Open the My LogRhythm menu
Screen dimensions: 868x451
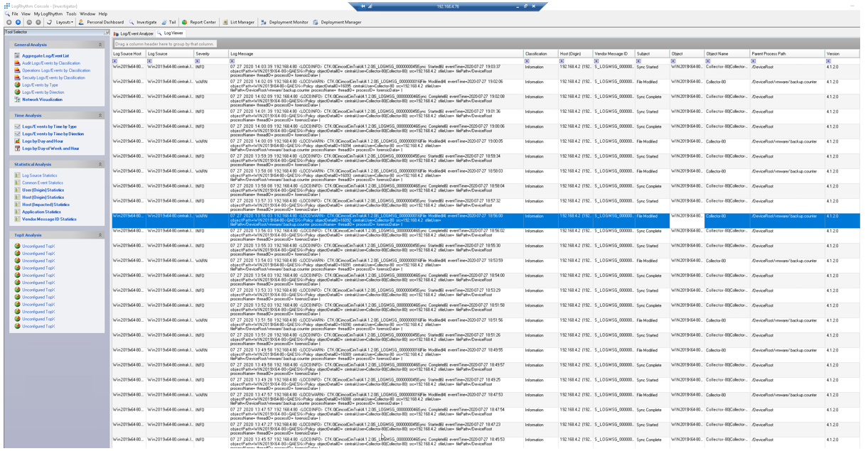pyautogui.click(x=48, y=13)
